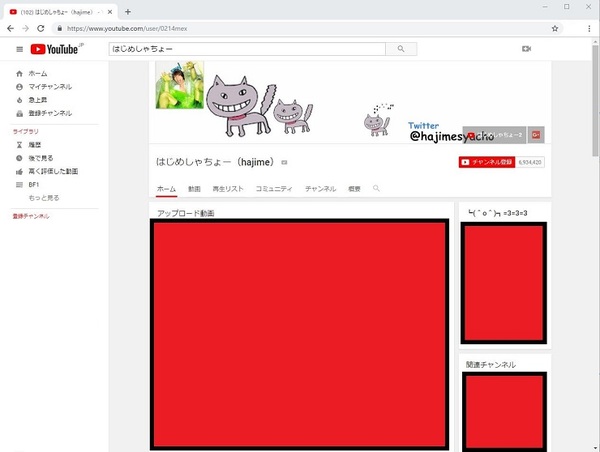The height and width of the screenshot is (452, 600).
Task: Click the 6,934,420 subscriber count
Action: point(530,162)
